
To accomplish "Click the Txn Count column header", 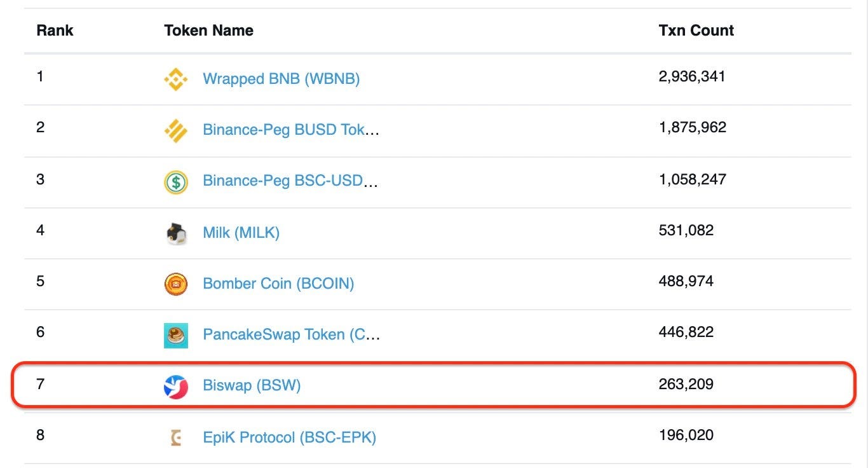I will 696,31.
